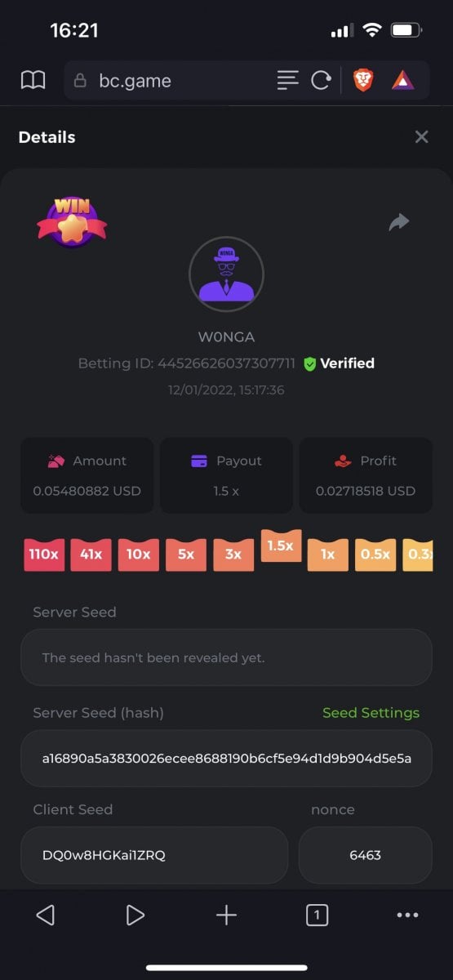453x980 pixels.
Task: Tap the reader mode lines icon
Action: (x=287, y=80)
